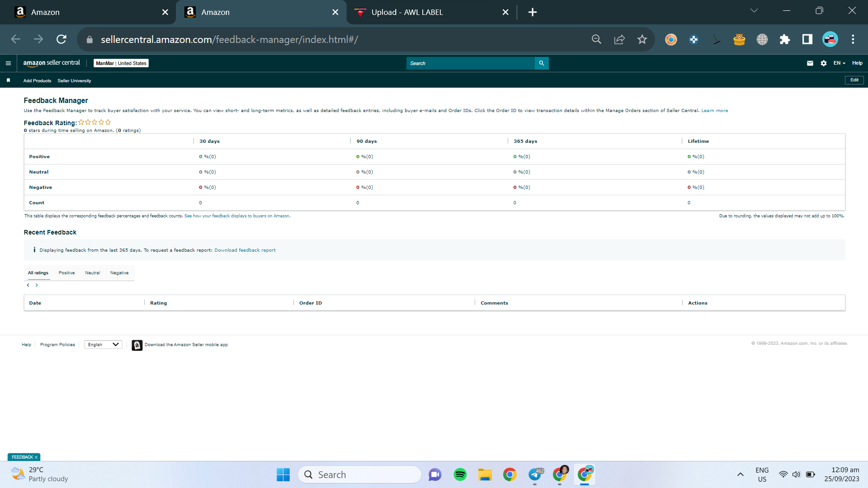Click the Learn more link
The height and width of the screenshot is (488, 868).
[x=714, y=111]
